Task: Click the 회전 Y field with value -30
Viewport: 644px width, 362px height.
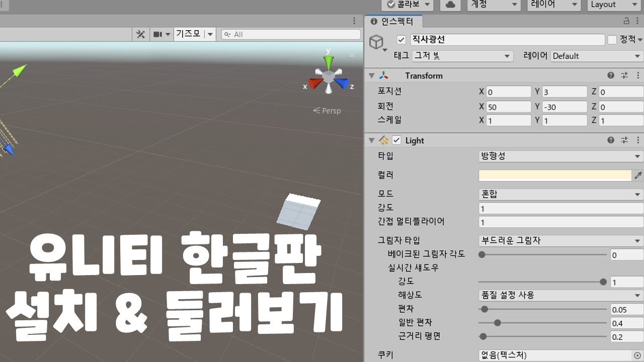Action: click(565, 107)
